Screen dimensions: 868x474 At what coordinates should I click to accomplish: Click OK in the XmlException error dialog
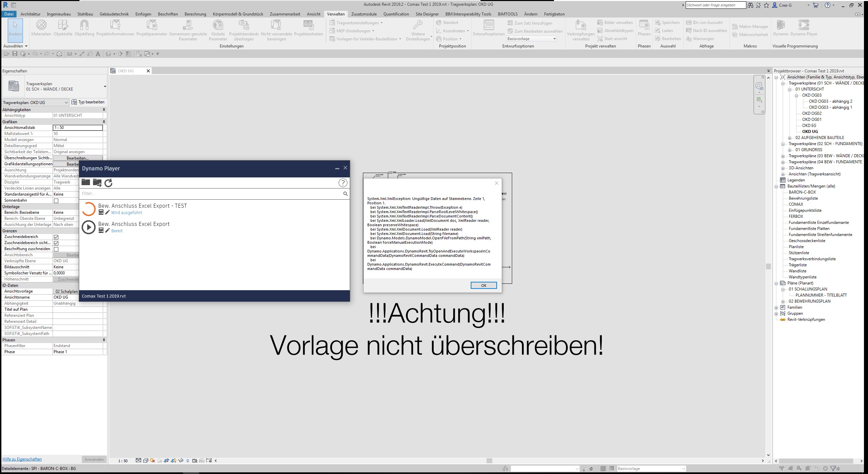click(484, 285)
